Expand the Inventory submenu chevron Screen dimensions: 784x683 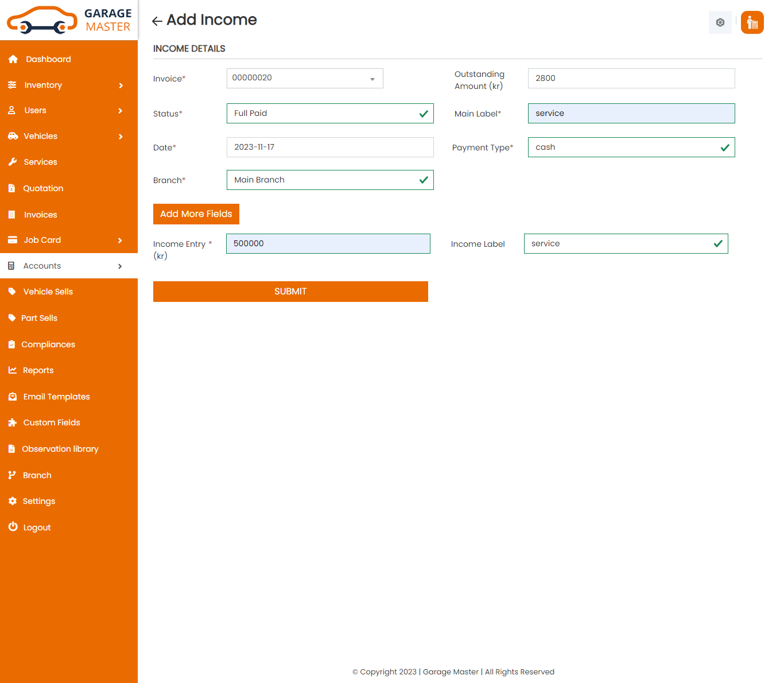click(x=121, y=86)
